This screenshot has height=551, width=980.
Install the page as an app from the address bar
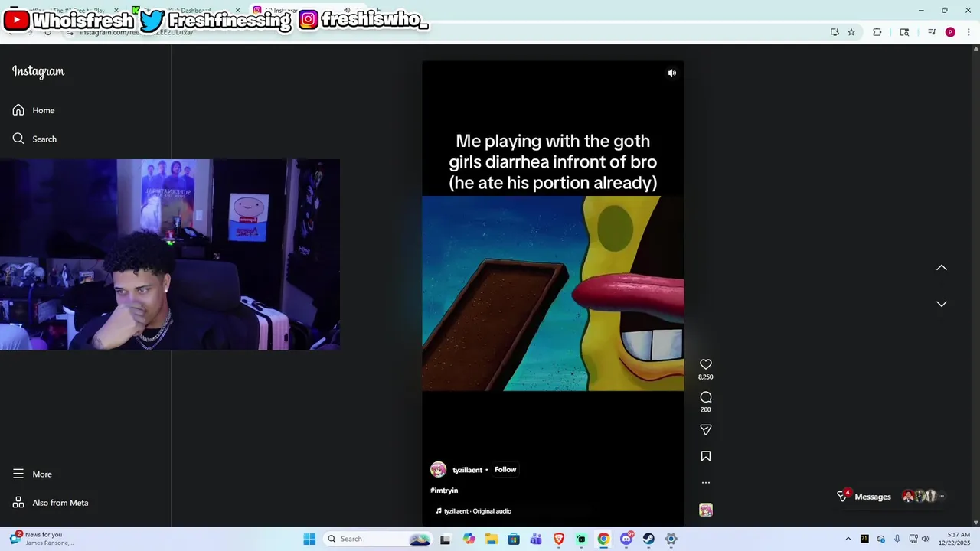(835, 32)
